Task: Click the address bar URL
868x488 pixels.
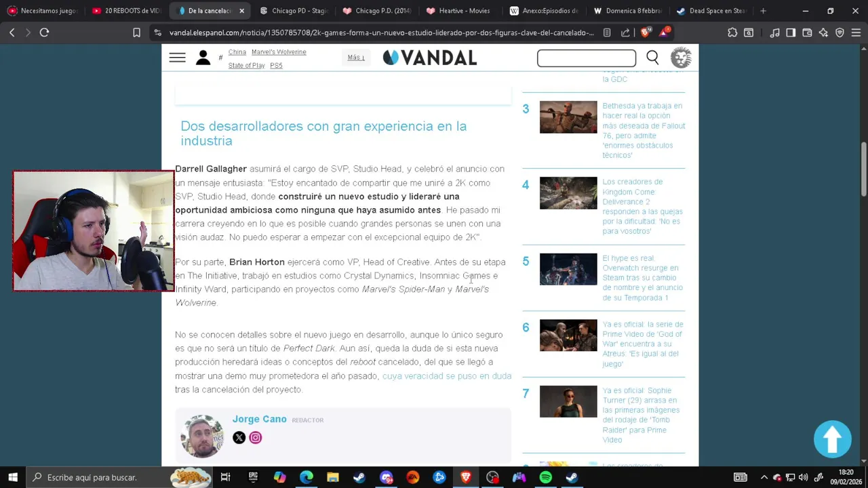Action: coord(381,33)
